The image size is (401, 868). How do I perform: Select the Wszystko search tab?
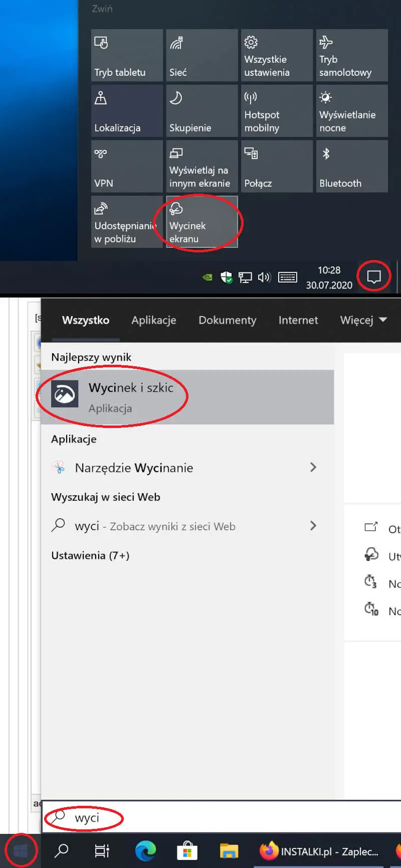(86, 320)
